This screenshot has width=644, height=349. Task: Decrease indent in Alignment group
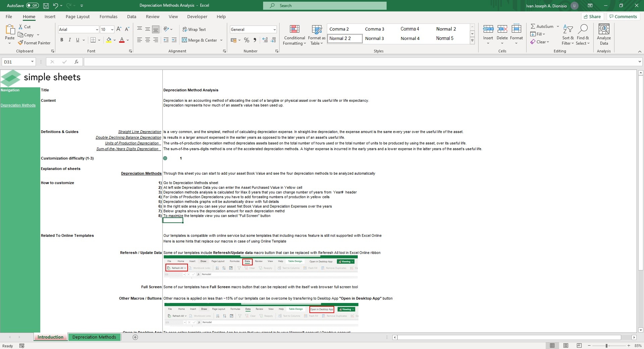(x=166, y=40)
